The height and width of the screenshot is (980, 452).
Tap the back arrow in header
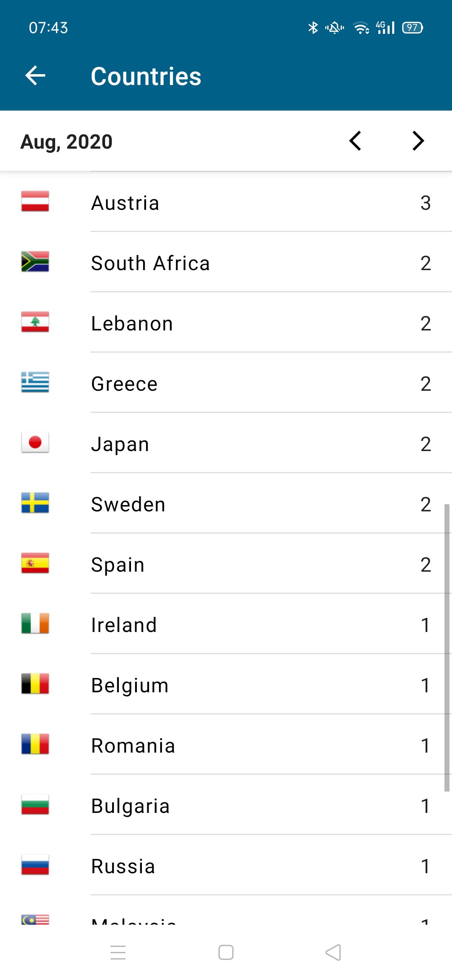(35, 76)
